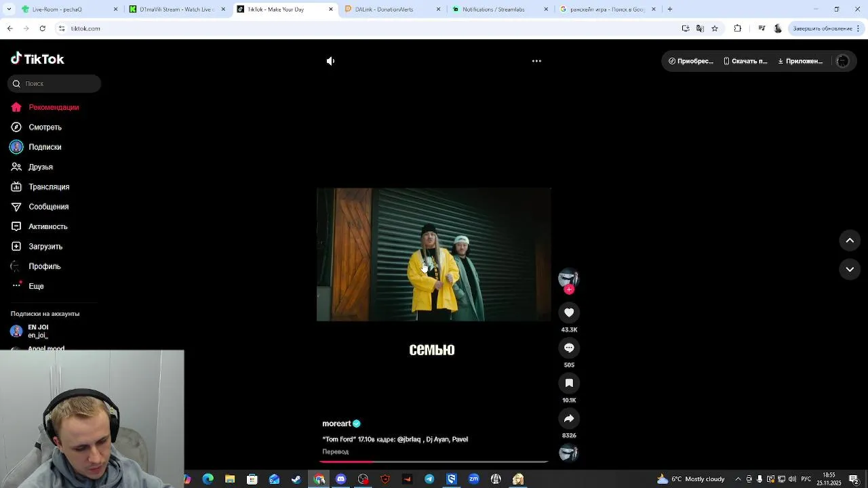Click the video frame to pause

434,254
